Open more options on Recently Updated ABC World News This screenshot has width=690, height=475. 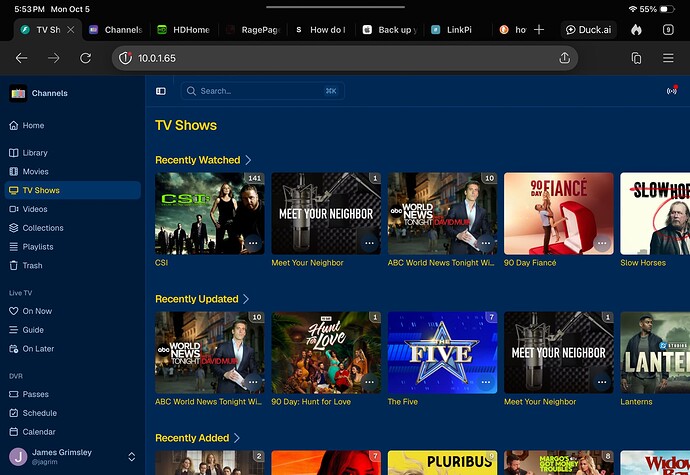point(253,382)
